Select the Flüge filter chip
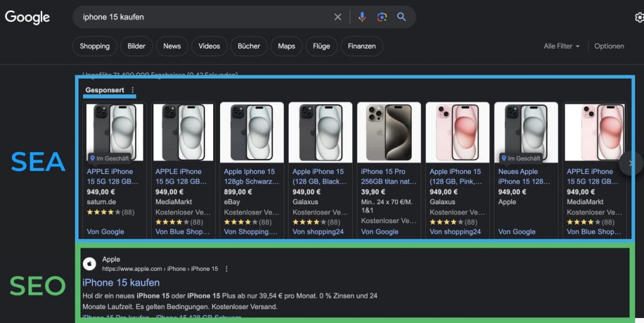This screenshot has width=644, height=323. coord(321,46)
